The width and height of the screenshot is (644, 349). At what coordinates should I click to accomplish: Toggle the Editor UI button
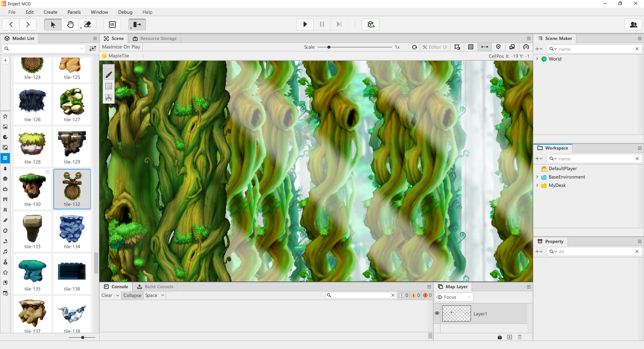pos(435,47)
